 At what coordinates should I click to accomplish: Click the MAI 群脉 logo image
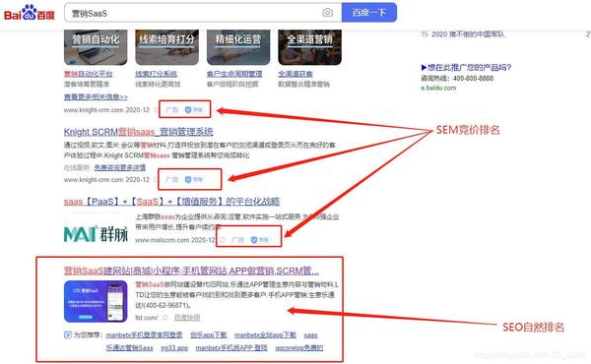pyautogui.click(x=96, y=234)
